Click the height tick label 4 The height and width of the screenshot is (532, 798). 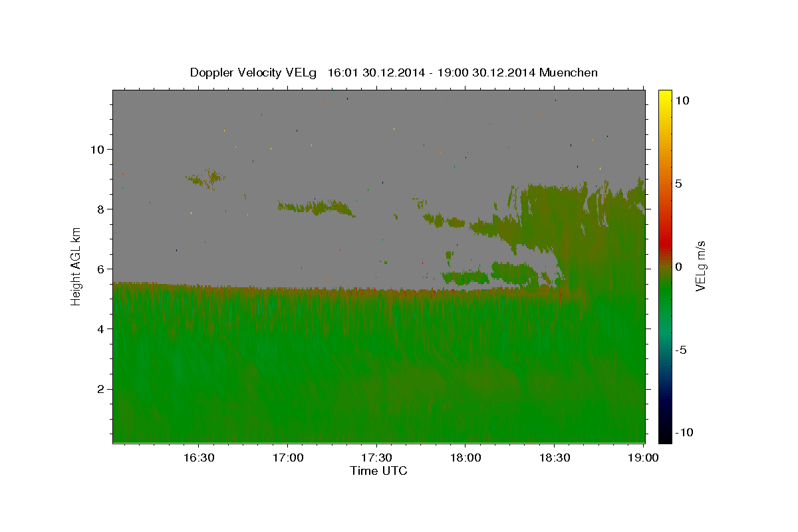coord(102,329)
